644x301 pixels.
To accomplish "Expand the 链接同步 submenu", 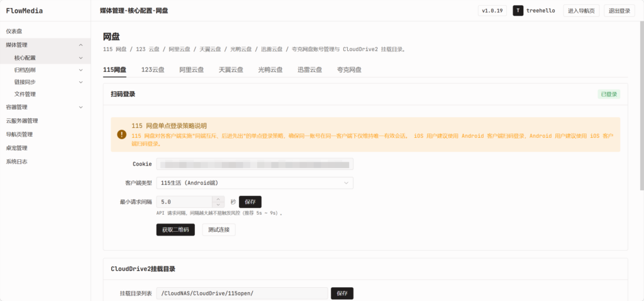I will coord(81,82).
